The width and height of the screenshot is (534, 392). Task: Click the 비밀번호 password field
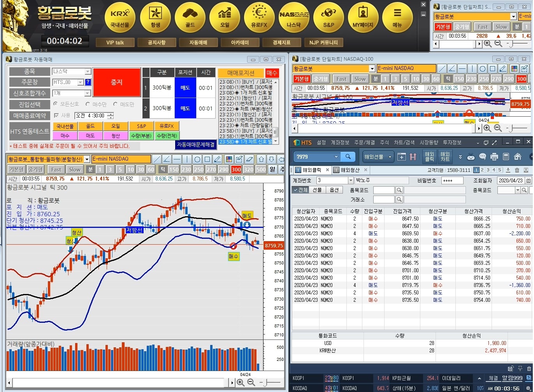click(x=452, y=180)
